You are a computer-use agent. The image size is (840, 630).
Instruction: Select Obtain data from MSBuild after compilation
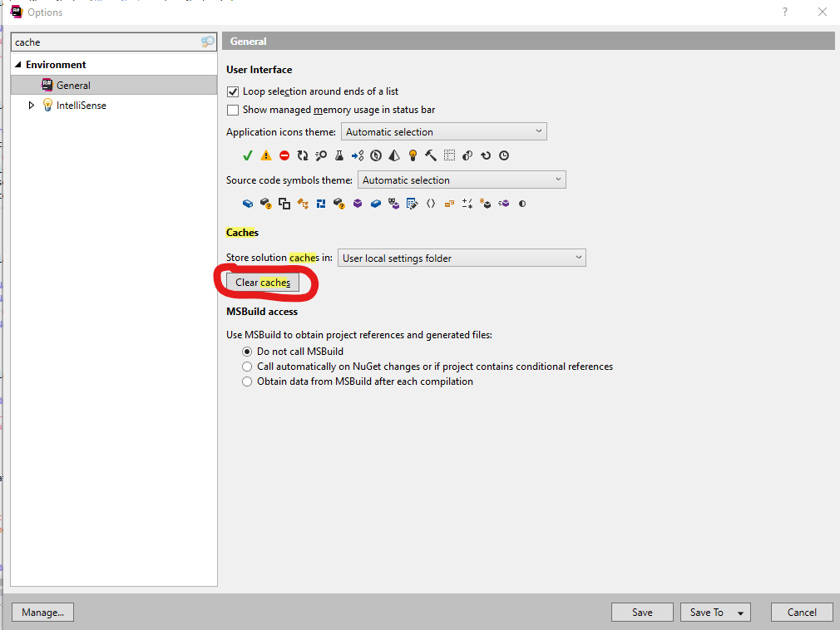[x=247, y=381]
